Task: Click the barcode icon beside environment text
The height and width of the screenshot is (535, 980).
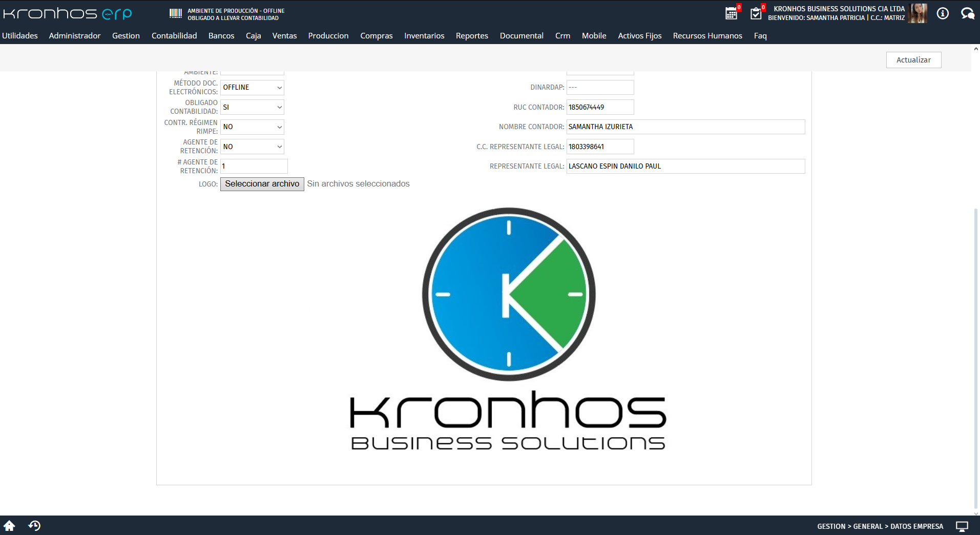Action: tap(176, 14)
